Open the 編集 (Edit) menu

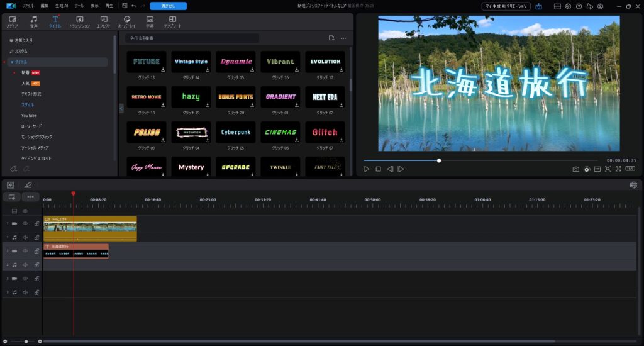[x=45, y=6]
